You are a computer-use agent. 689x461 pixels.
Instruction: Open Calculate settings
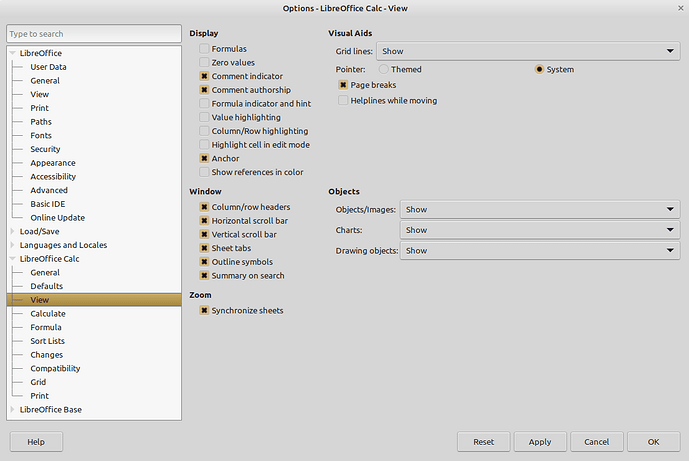click(48, 314)
